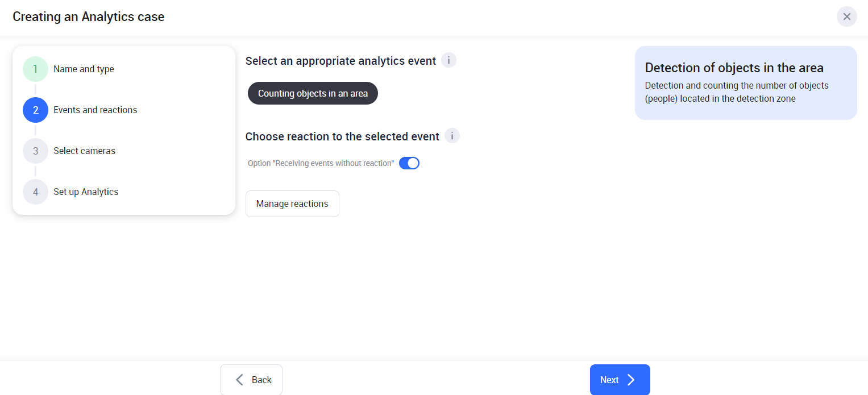Proceed with the Next button label
The height and width of the screenshot is (395, 868).
609,380
